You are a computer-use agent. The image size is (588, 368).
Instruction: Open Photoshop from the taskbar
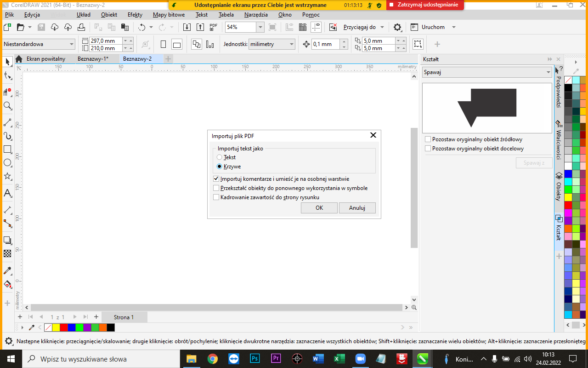coord(255,359)
